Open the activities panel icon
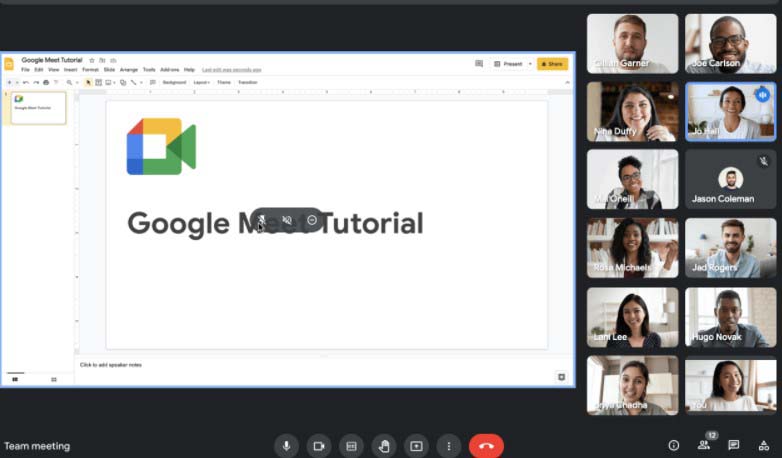The height and width of the screenshot is (458, 782). pyautogui.click(x=764, y=445)
